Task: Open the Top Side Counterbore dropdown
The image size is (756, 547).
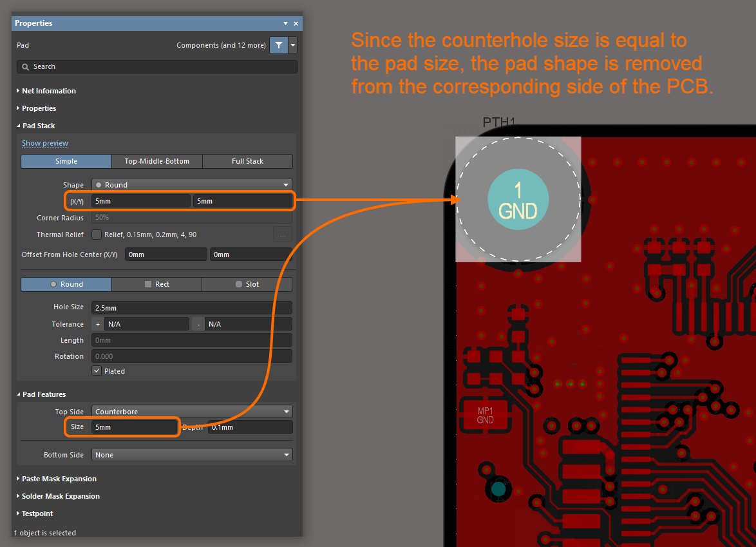Action: [x=191, y=412]
